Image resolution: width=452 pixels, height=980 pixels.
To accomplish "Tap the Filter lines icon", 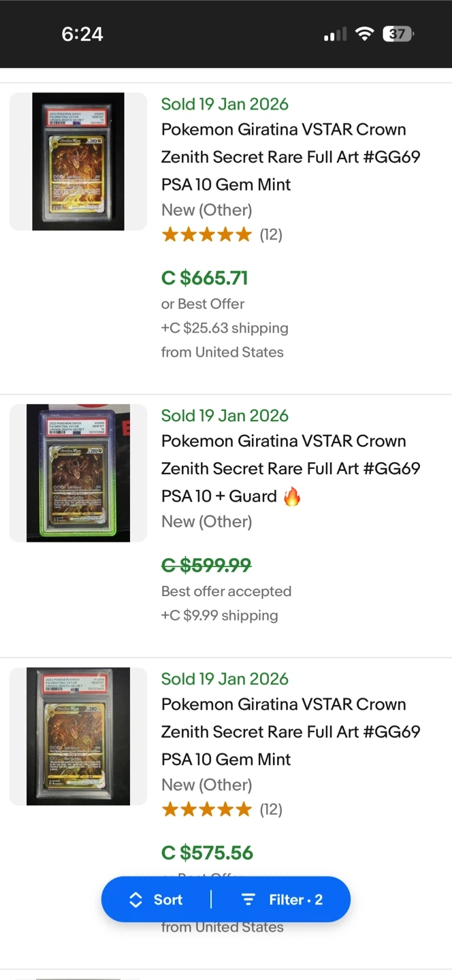I will click(248, 900).
